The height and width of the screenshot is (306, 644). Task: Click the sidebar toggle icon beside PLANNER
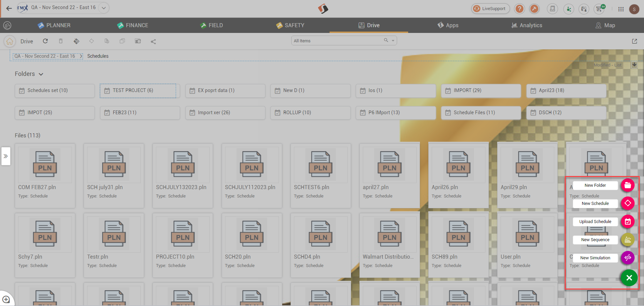pyautogui.click(x=7, y=25)
